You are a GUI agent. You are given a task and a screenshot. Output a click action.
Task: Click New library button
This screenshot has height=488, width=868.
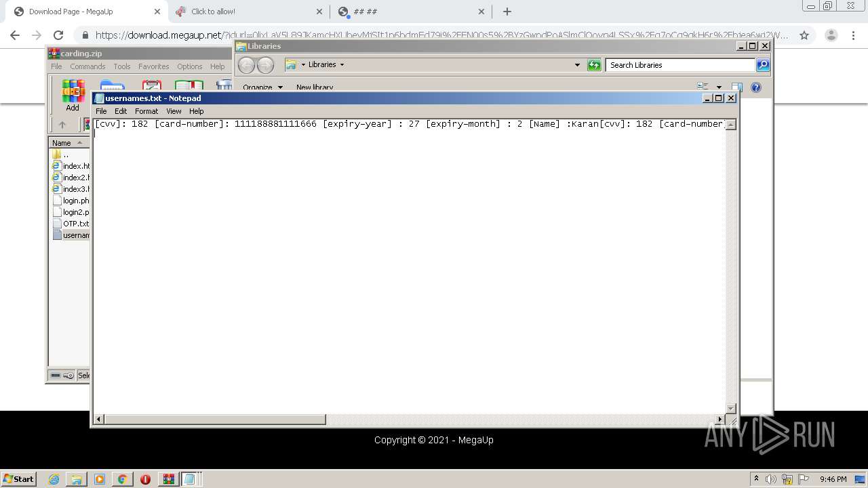[x=315, y=87]
